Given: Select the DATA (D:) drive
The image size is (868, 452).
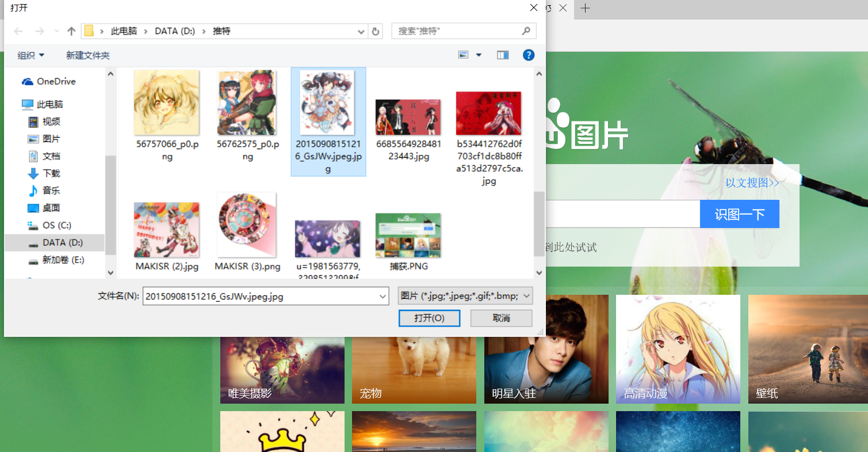Looking at the screenshot, I should coord(55,242).
